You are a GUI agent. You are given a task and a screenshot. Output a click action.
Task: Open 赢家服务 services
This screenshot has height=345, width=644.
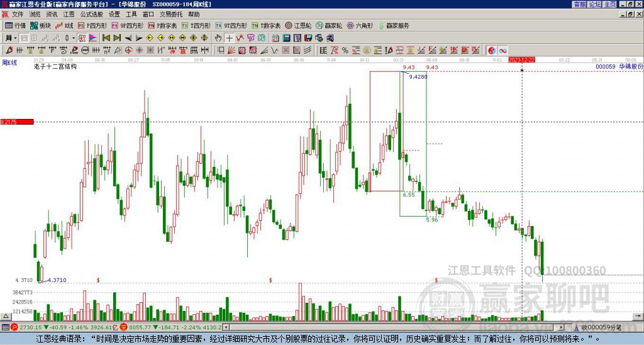click(x=393, y=25)
